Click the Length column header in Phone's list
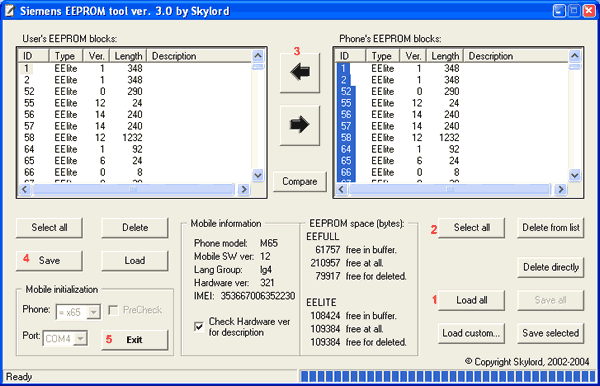The height and width of the screenshot is (386, 600). click(445, 56)
